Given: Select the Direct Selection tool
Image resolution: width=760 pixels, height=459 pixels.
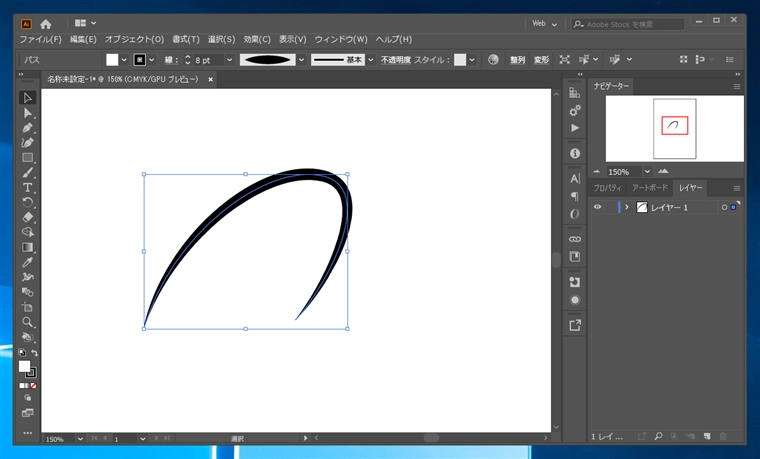Looking at the screenshot, I should [x=27, y=113].
